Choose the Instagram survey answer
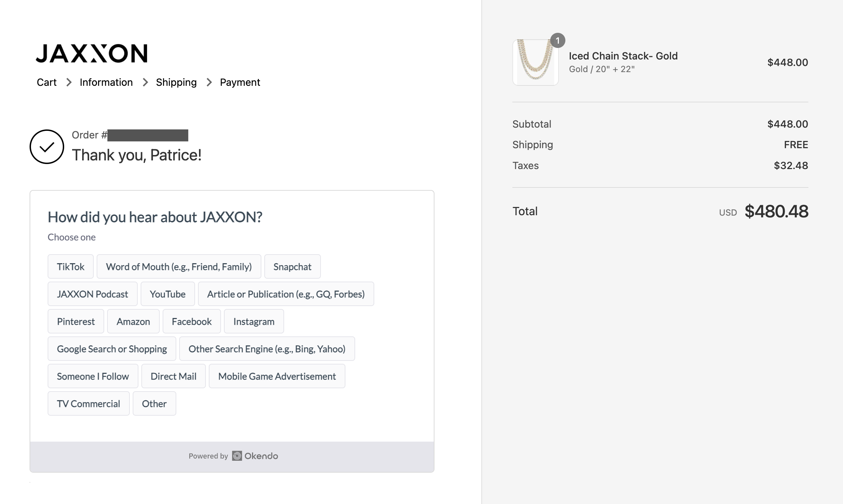Screen dimensions: 843x504 coord(254,322)
